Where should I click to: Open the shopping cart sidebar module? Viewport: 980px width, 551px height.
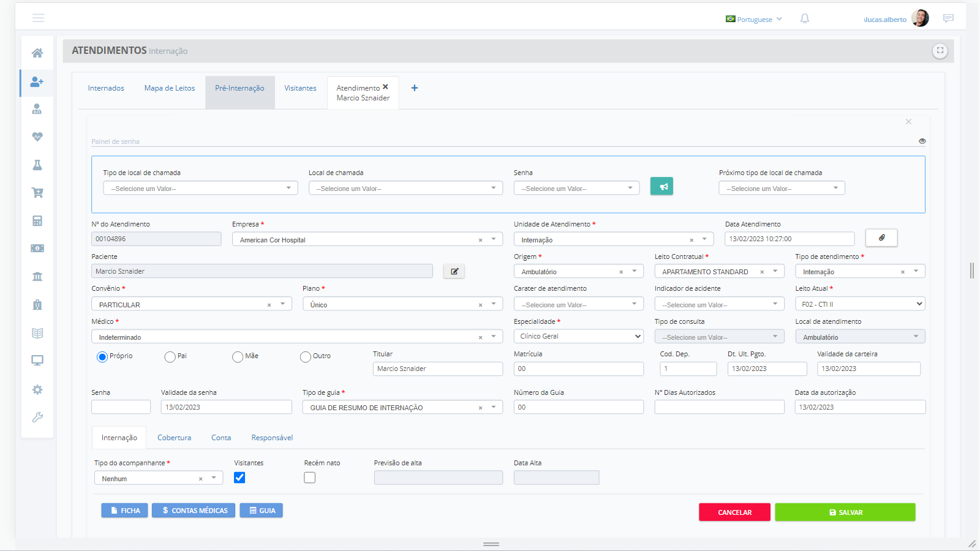[x=37, y=193]
